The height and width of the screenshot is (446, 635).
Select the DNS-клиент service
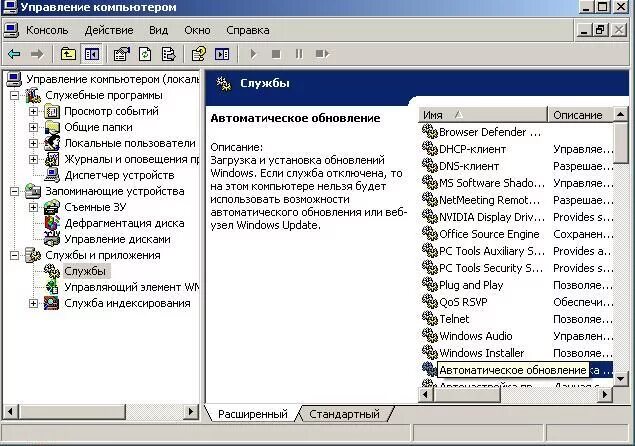click(469, 166)
